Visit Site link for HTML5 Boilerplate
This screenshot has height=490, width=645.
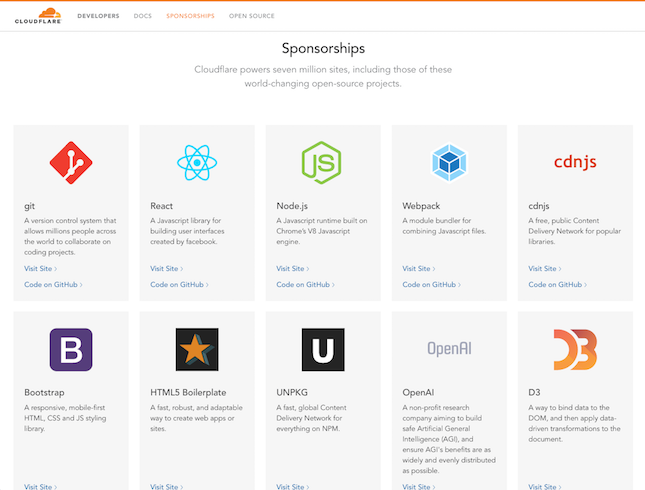[167, 487]
